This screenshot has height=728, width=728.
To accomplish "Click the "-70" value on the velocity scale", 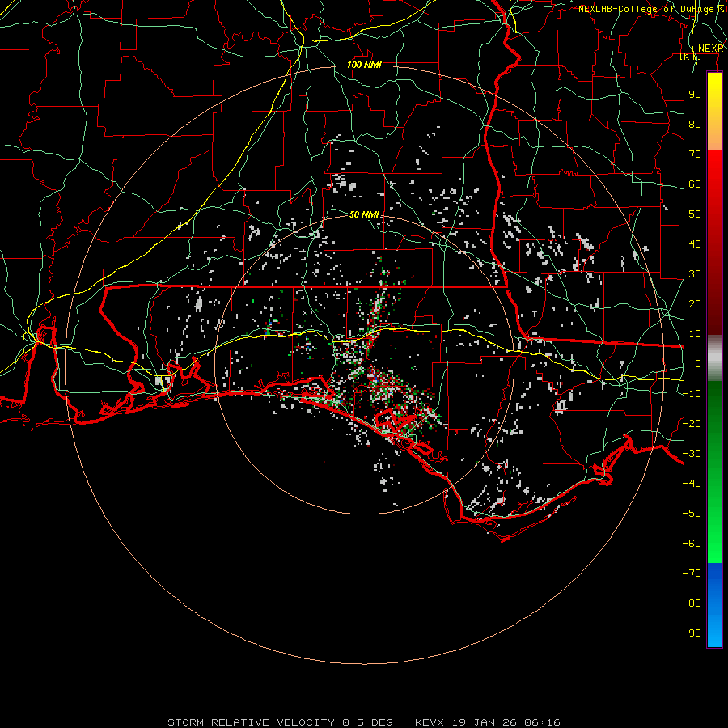I will pos(692,573).
